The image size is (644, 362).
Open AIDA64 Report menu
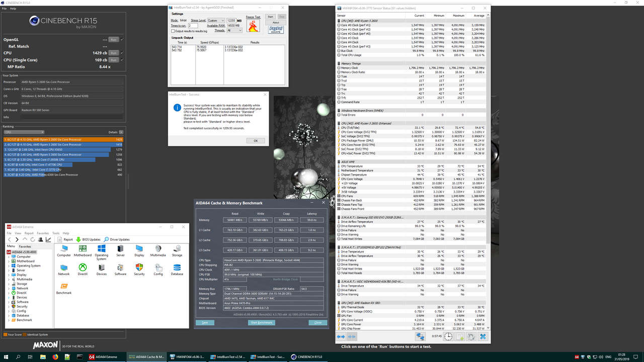(x=29, y=233)
